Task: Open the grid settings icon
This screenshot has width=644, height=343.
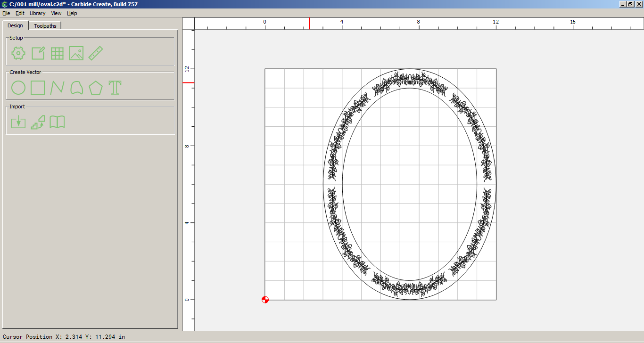Action: (x=57, y=53)
